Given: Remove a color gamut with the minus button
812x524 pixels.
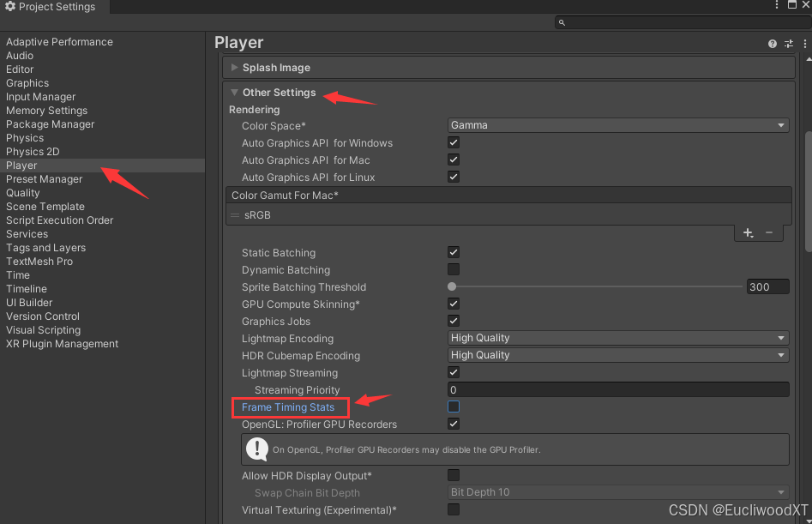Looking at the screenshot, I should [769, 233].
